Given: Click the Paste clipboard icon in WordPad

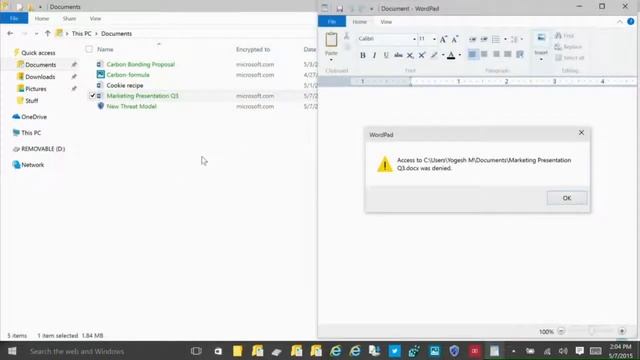Looking at the screenshot, I should click(331, 40).
